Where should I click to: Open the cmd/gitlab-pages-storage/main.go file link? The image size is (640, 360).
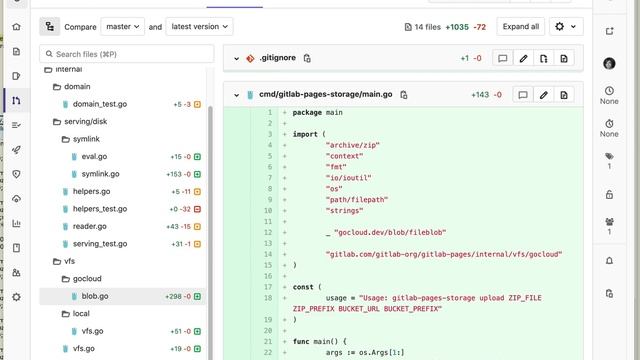click(x=326, y=94)
